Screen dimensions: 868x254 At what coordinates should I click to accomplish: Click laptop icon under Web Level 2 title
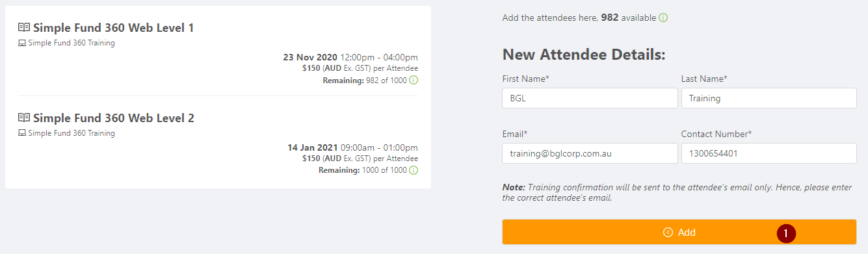22,134
